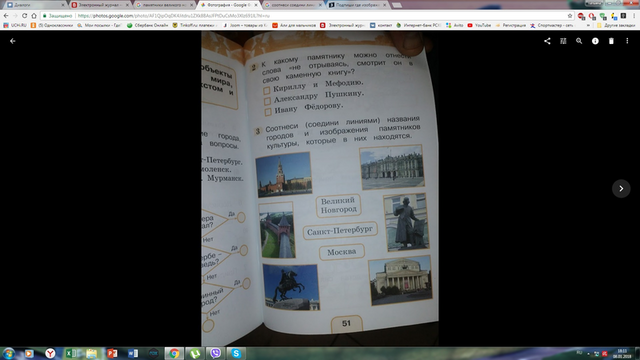Close the Фотография - Google tab
The image size is (640, 360).
(x=256, y=5)
